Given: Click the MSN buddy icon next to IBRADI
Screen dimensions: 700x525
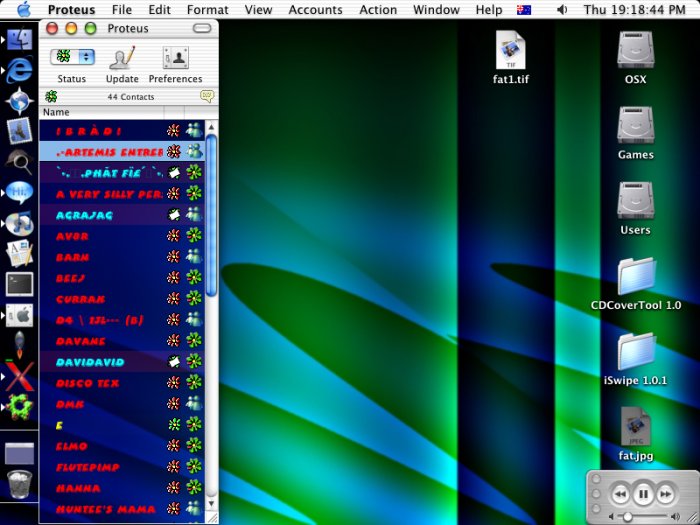Looking at the screenshot, I should (194, 130).
